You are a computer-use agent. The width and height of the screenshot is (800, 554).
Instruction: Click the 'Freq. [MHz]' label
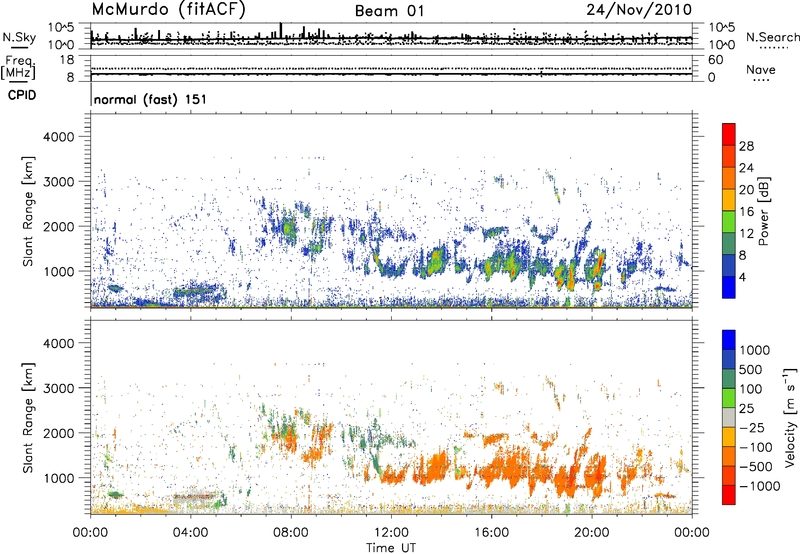[x=18, y=68]
